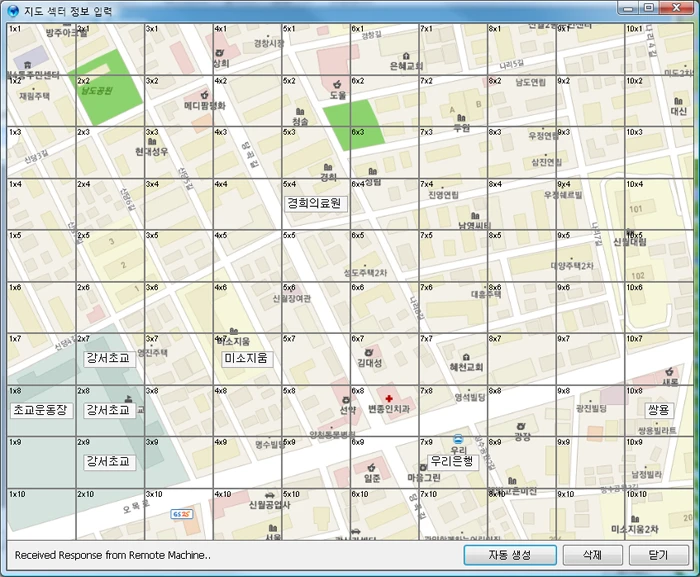Click the status message 'Received Response from Remote Machine..'
Image resolution: width=700 pixels, height=577 pixels.
pyautogui.click(x=112, y=556)
